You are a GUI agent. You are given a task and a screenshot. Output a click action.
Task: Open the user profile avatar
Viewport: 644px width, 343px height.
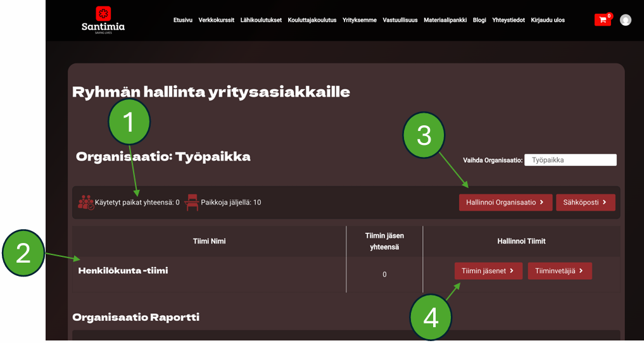626,20
